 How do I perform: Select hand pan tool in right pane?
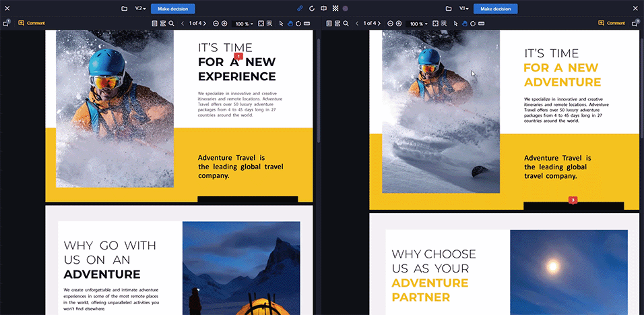coord(465,24)
